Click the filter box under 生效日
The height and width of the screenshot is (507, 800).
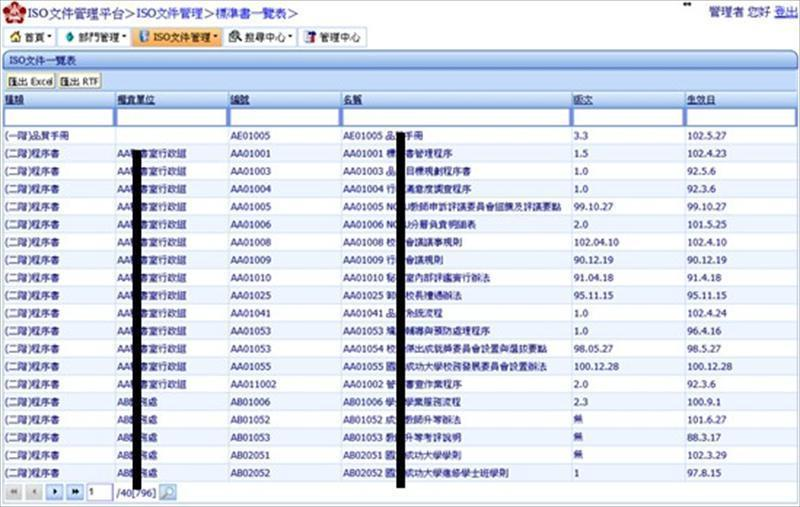[x=740, y=118]
